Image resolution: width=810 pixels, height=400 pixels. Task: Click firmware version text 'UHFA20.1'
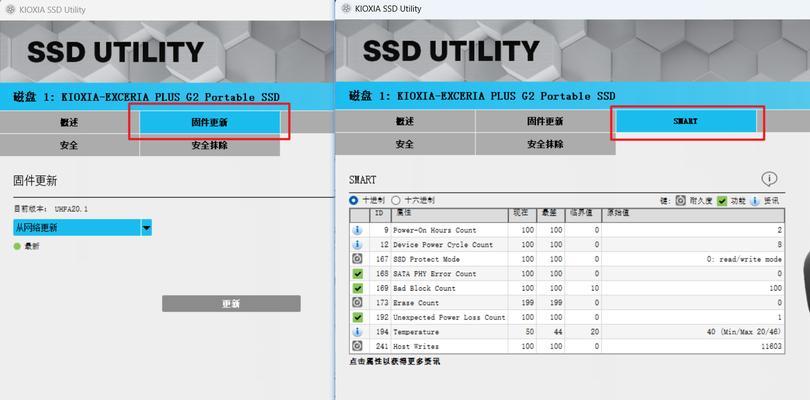point(71,209)
